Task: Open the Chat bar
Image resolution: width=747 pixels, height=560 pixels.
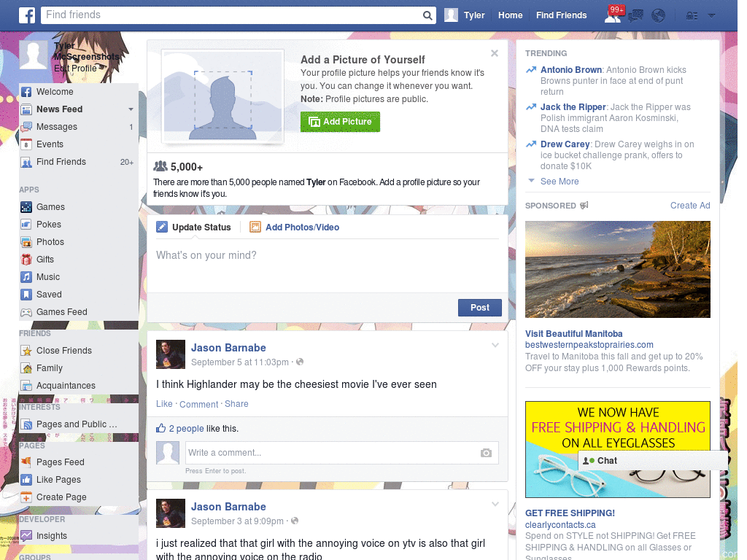Action: (653, 461)
